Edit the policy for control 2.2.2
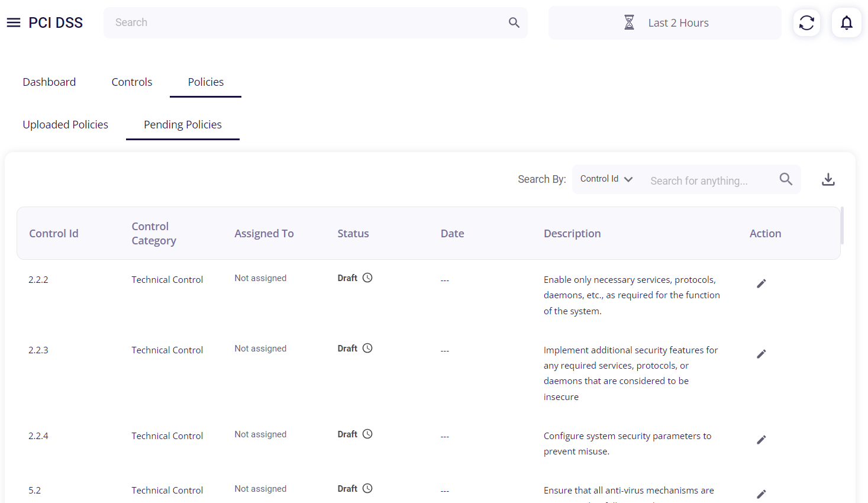868x503 pixels. click(x=761, y=283)
